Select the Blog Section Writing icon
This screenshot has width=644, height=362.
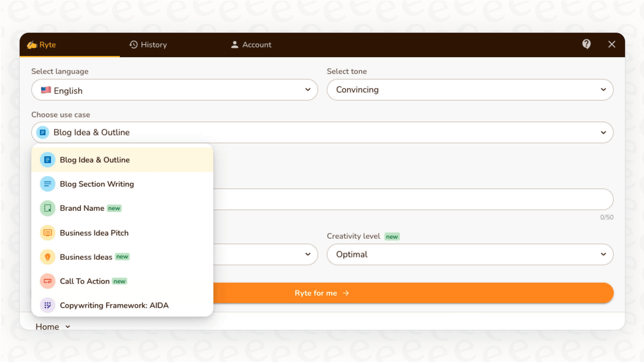click(47, 184)
